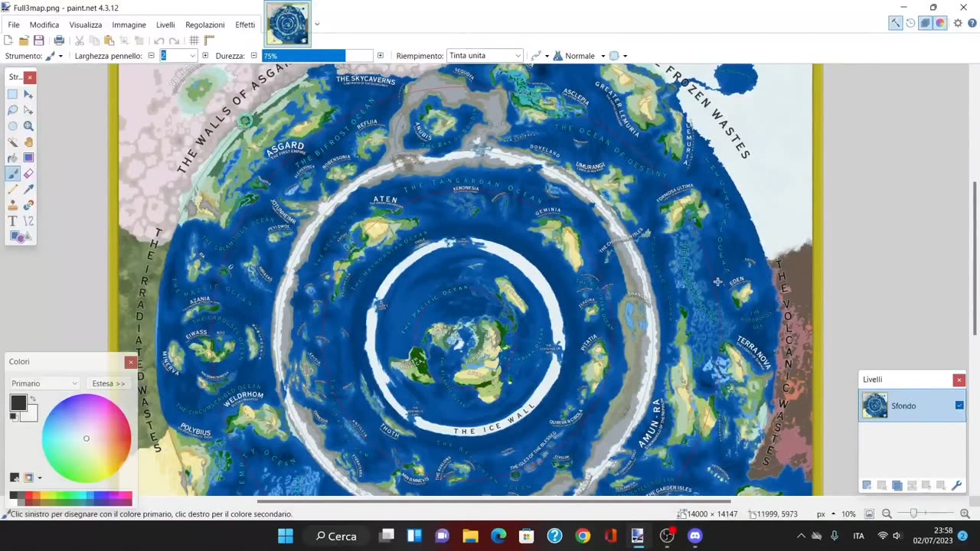
Task: Decrease brush width with minus button
Action: coord(151,56)
